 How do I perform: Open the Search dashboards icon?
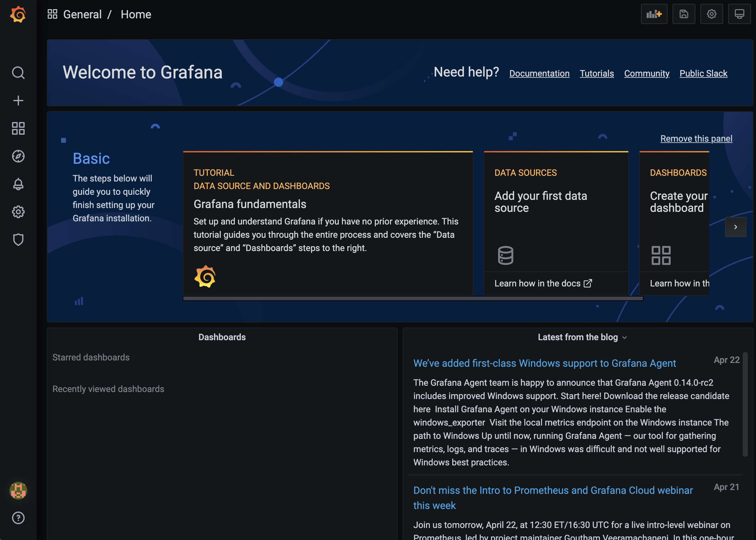pyautogui.click(x=18, y=72)
